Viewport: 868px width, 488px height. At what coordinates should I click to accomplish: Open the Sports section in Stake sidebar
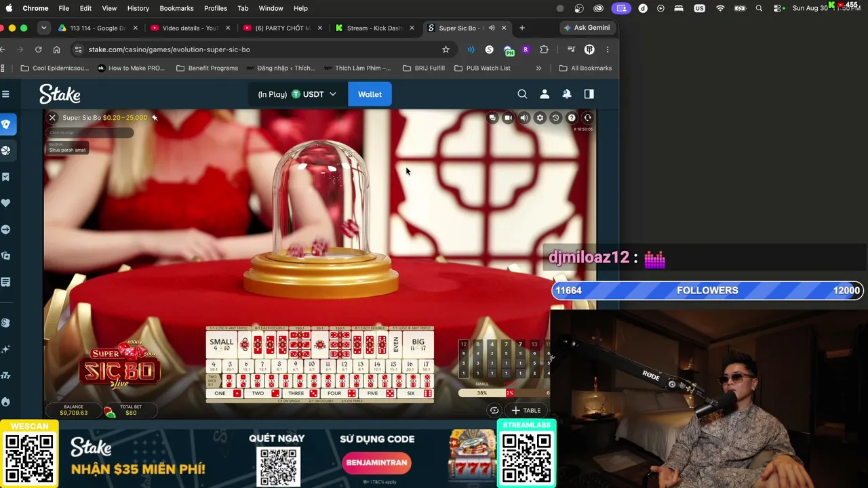point(6,150)
